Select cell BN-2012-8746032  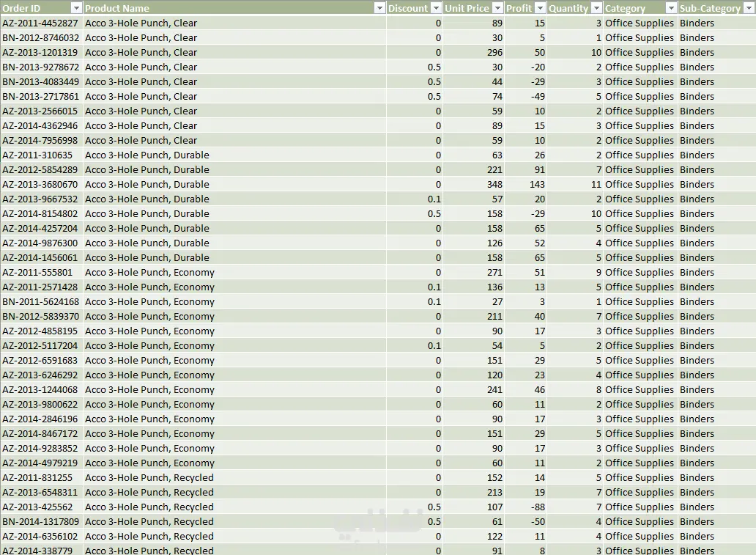(x=40, y=37)
